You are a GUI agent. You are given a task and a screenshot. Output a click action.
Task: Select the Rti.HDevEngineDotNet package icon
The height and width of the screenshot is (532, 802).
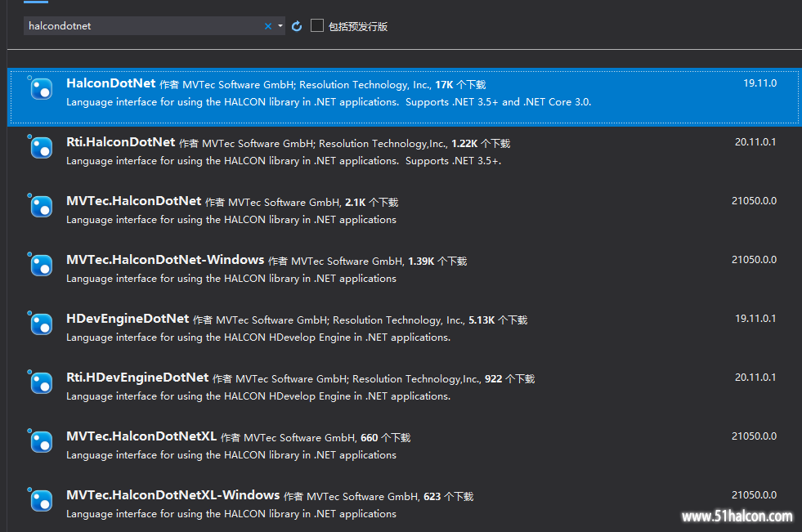pyautogui.click(x=40, y=382)
